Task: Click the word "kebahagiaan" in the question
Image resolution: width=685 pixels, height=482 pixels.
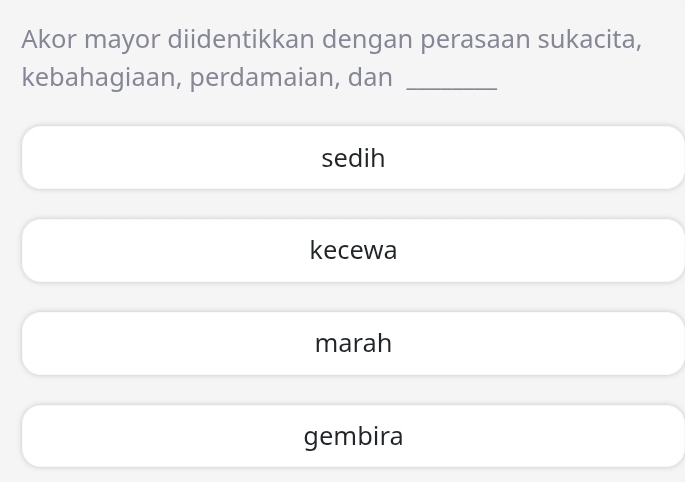Action: point(98,78)
